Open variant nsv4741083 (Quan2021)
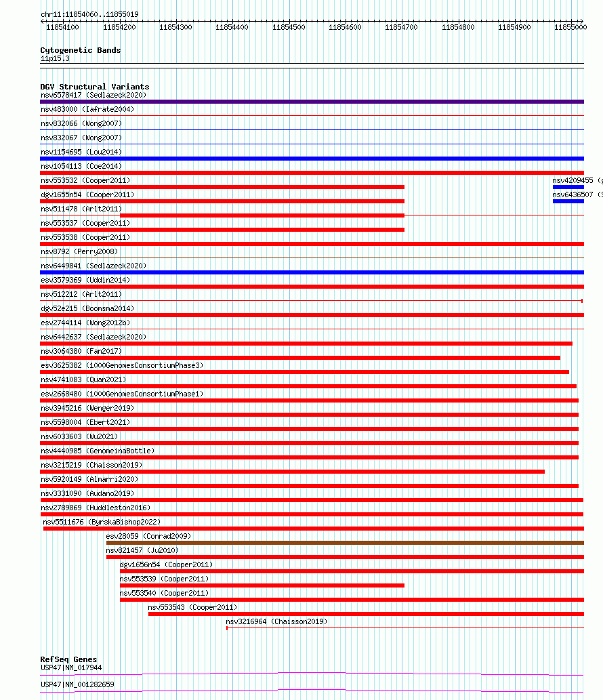 [83, 380]
